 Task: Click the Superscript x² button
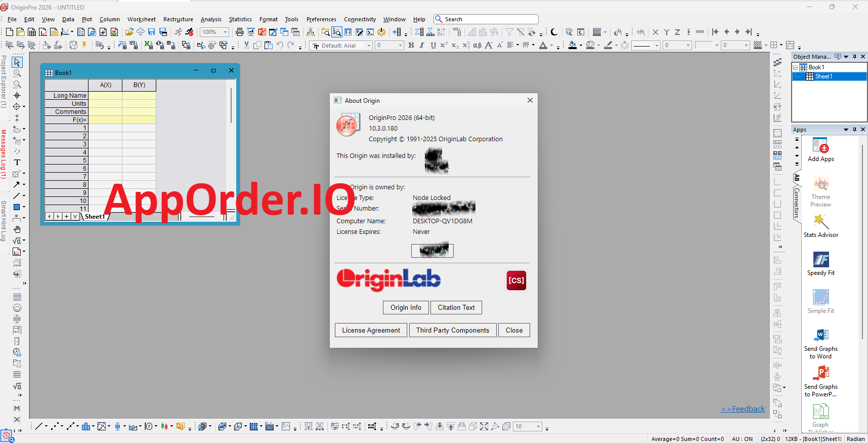pos(444,45)
